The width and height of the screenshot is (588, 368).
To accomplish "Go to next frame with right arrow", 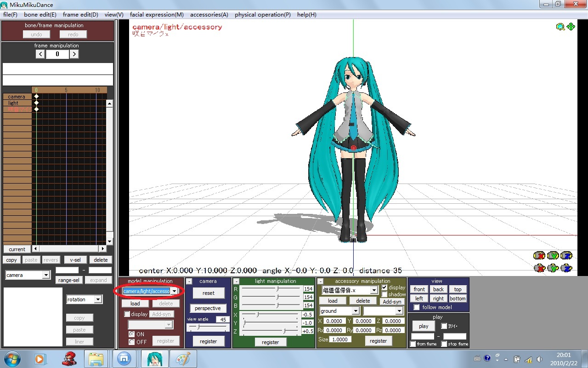I will click(x=74, y=54).
